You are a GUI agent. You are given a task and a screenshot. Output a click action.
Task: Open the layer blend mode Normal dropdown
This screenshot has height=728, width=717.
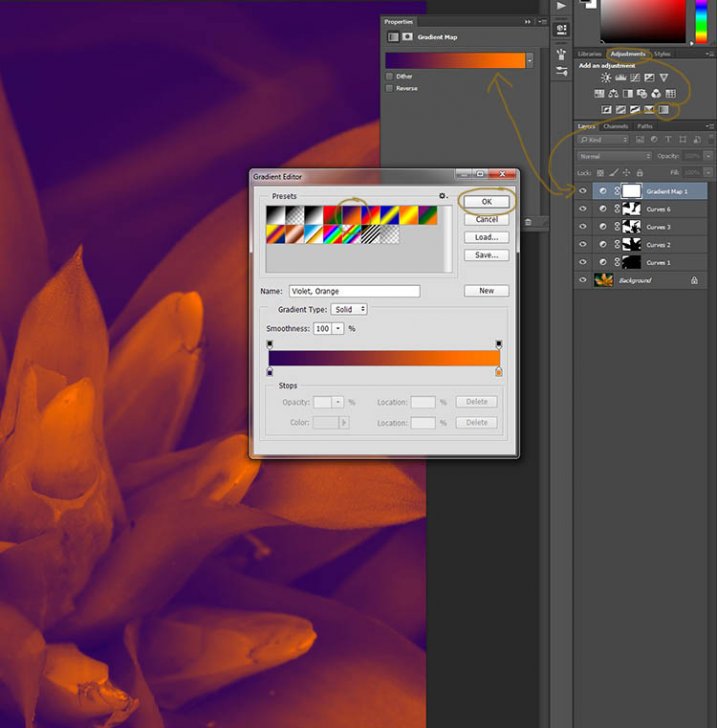coord(615,156)
